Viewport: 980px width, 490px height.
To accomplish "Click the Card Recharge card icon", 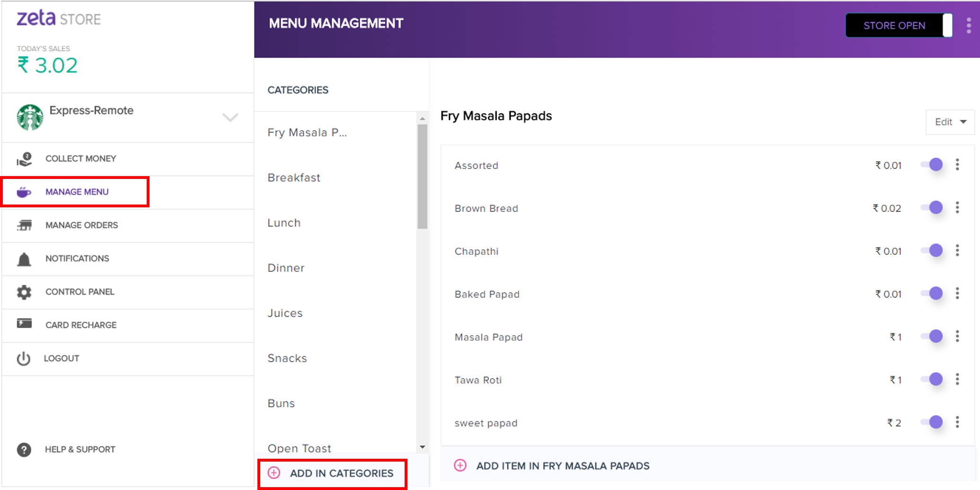I will point(24,324).
